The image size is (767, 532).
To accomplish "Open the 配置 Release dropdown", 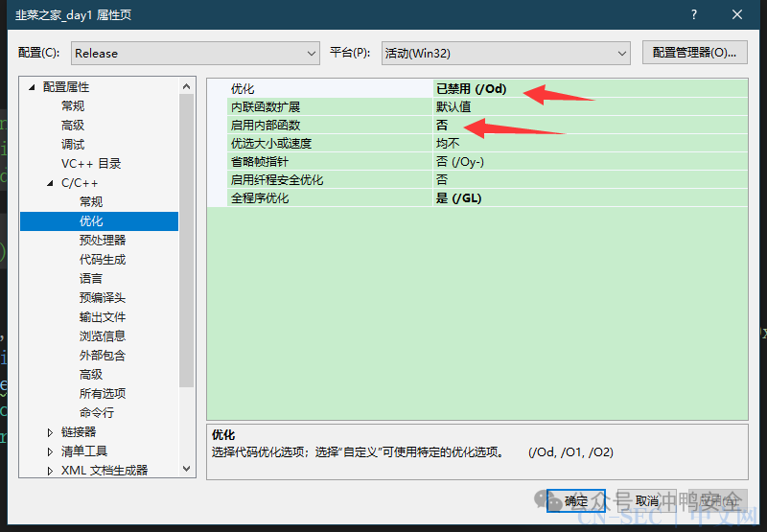I will coord(196,53).
